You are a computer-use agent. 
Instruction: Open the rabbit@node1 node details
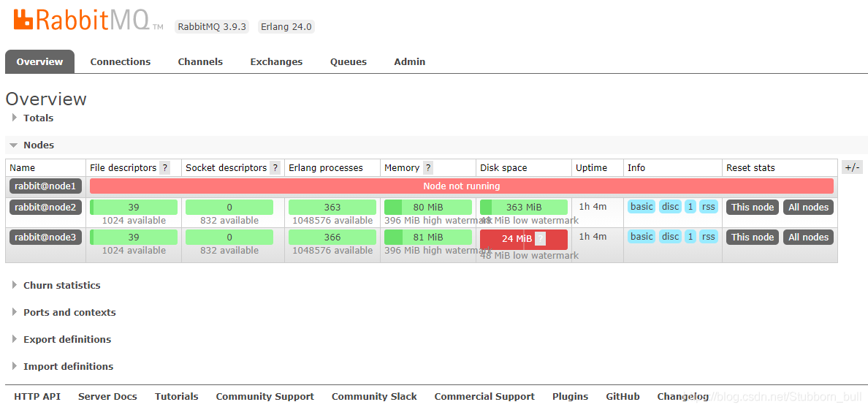(x=45, y=186)
